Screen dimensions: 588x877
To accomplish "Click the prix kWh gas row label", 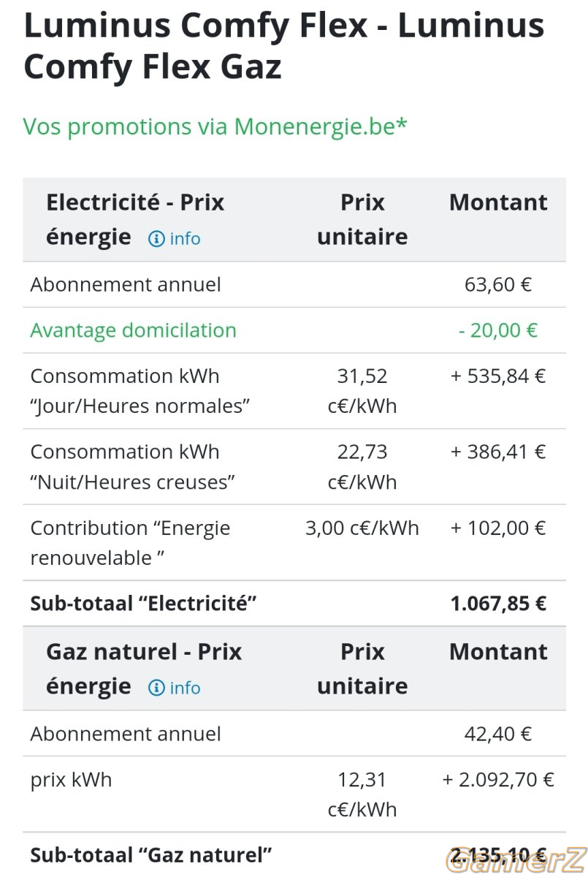I will pyautogui.click(x=71, y=780).
